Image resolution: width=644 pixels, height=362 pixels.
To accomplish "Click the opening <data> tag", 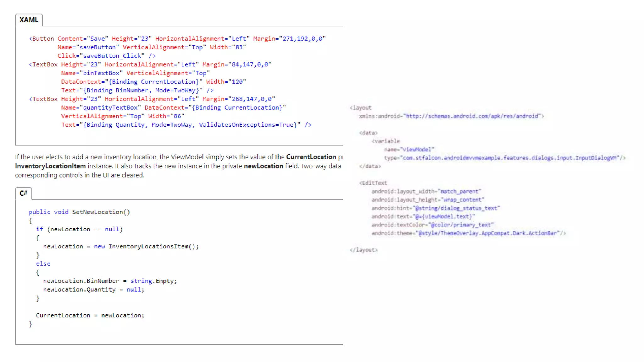I will (x=368, y=133).
